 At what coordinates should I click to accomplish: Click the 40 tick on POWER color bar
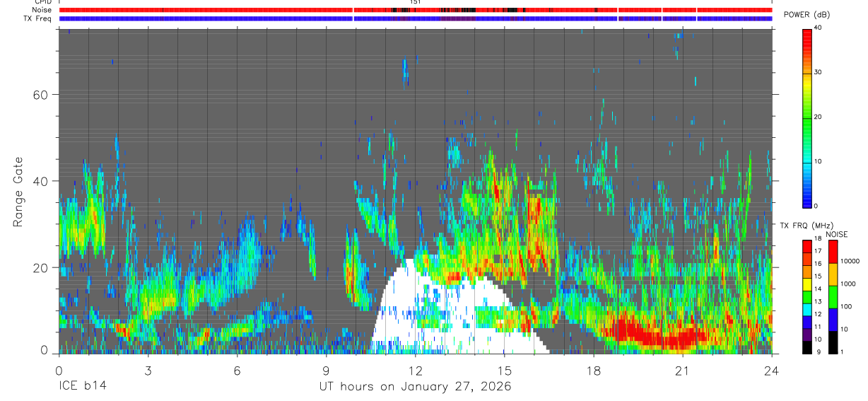[819, 28]
